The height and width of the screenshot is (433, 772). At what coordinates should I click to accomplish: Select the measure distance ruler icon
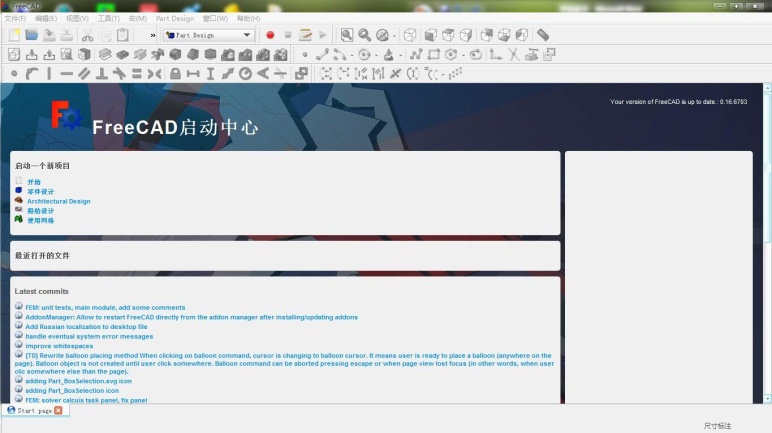(x=543, y=35)
